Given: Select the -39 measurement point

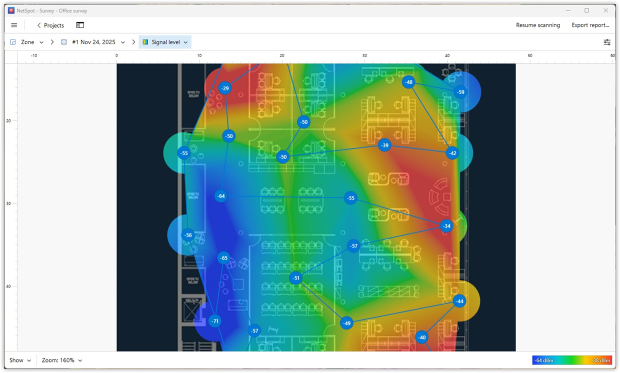Looking at the screenshot, I should (x=384, y=145).
